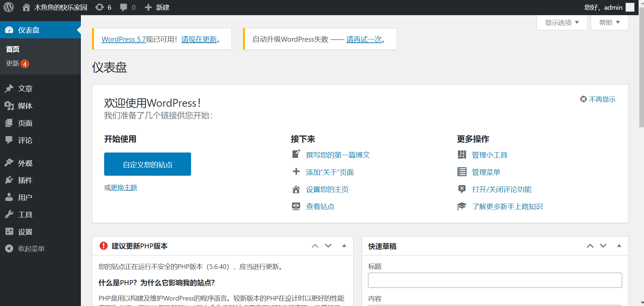This screenshot has height=306, width=644.
Task: Click the 撰写您的第一篇博文 link
Action: pos(338,155)
